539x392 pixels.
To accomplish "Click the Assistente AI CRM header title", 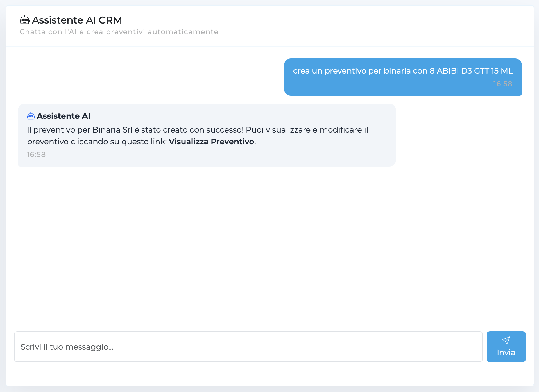I will point(77,20).
